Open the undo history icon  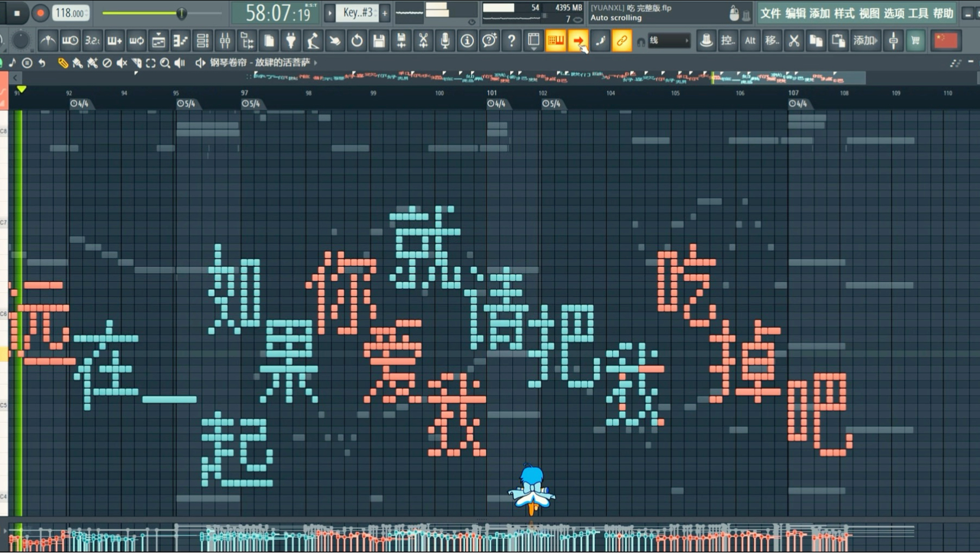(357, 41)
